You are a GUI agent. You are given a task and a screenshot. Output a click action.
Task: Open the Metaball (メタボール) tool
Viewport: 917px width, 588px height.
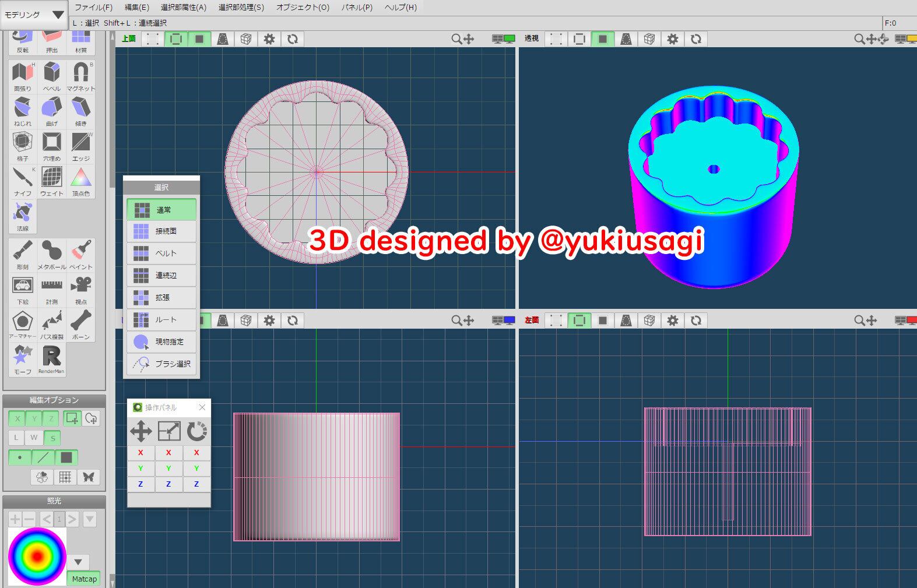[52, 255]
